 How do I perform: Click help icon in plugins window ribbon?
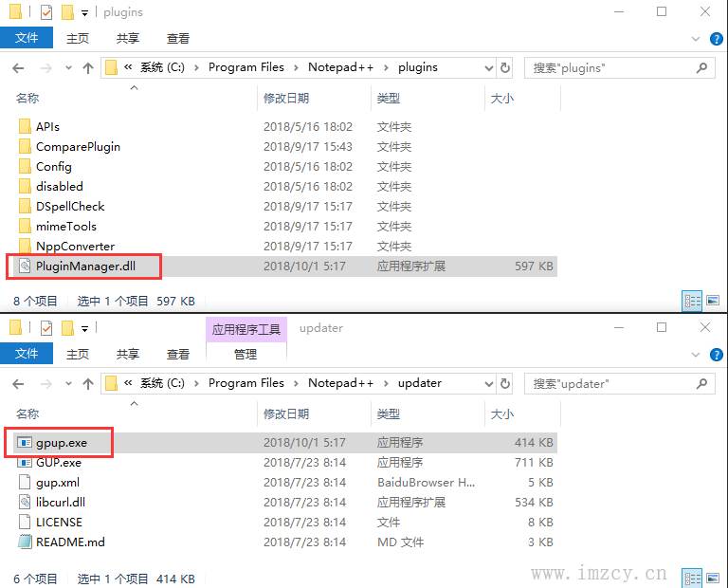coord(714,39)
